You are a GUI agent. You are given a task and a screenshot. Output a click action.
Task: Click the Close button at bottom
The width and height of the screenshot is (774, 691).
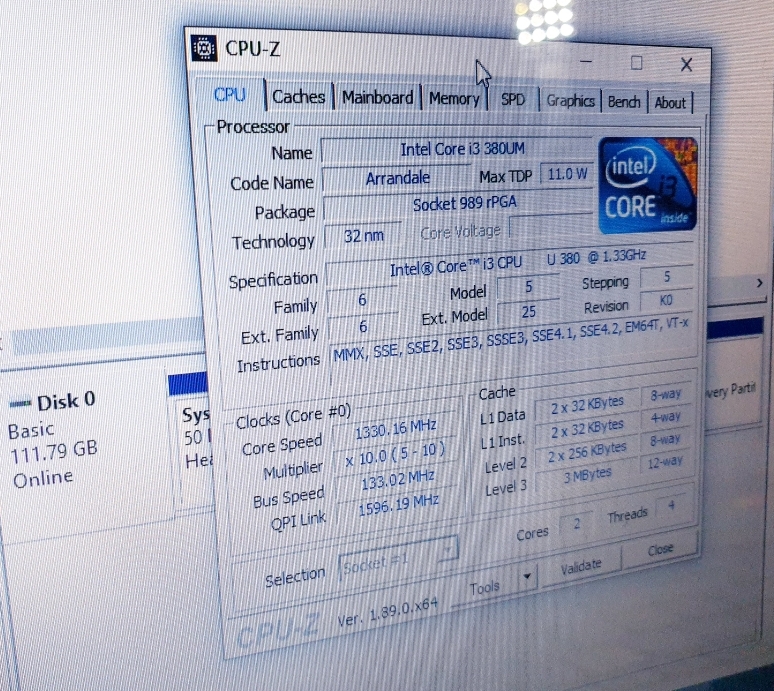[x=660, y=550]
